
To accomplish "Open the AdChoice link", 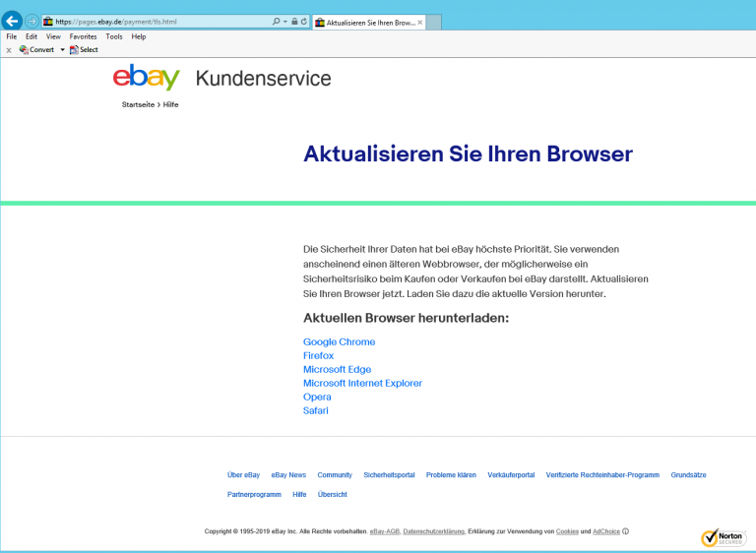I will (606, 531).
